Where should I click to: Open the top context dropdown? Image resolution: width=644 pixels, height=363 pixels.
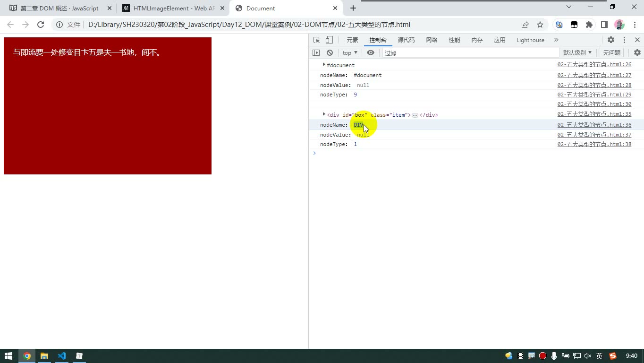350,53
